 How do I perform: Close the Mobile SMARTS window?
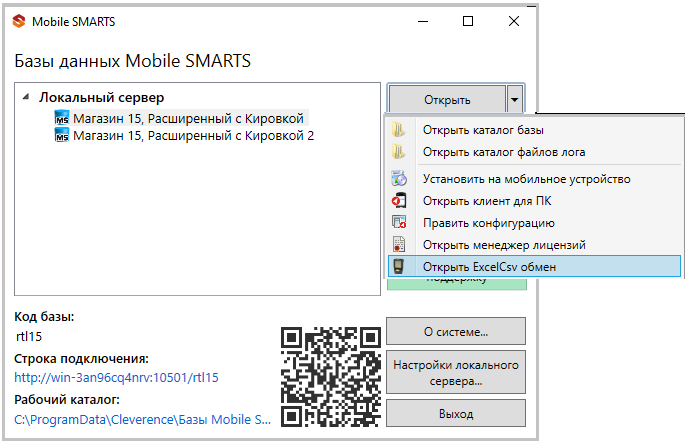[514, 21]
